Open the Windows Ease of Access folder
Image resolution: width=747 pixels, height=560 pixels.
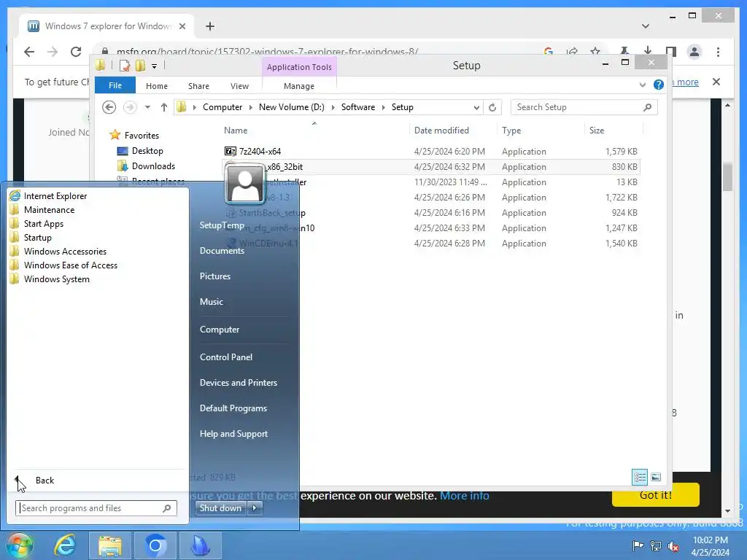click(x=70, y=265)
